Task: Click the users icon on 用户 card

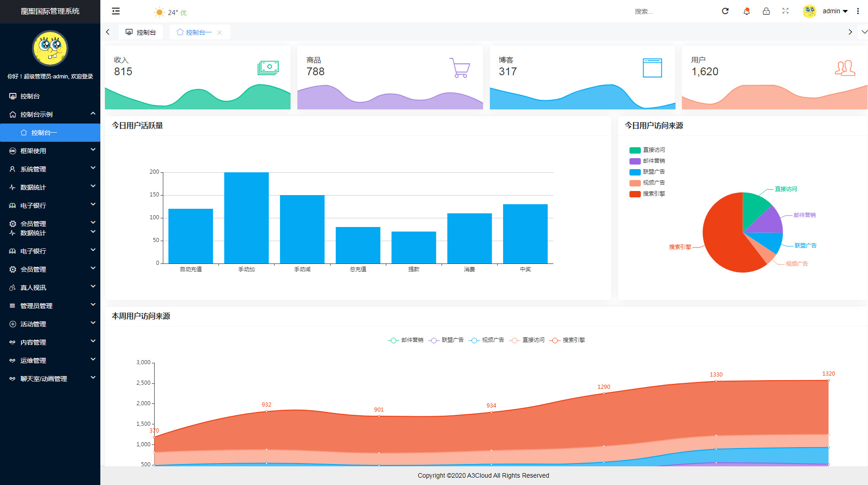Action: coord(845,68)
